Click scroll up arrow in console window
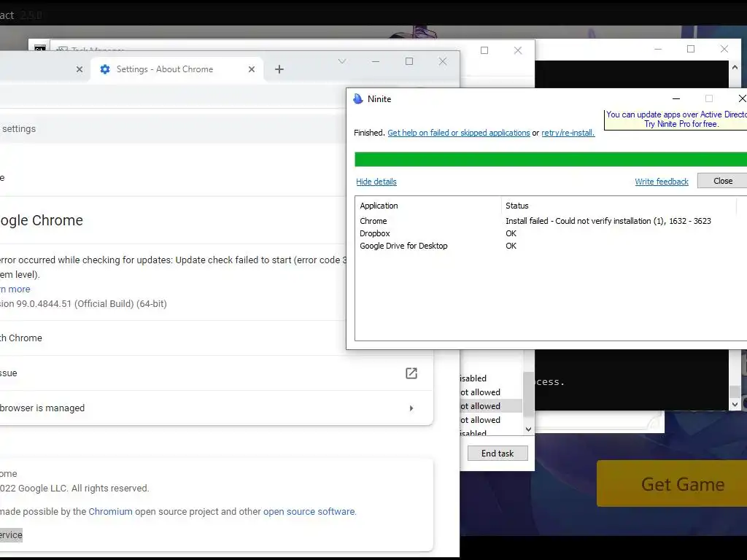The image size is (747, 560). coord(735,68)
